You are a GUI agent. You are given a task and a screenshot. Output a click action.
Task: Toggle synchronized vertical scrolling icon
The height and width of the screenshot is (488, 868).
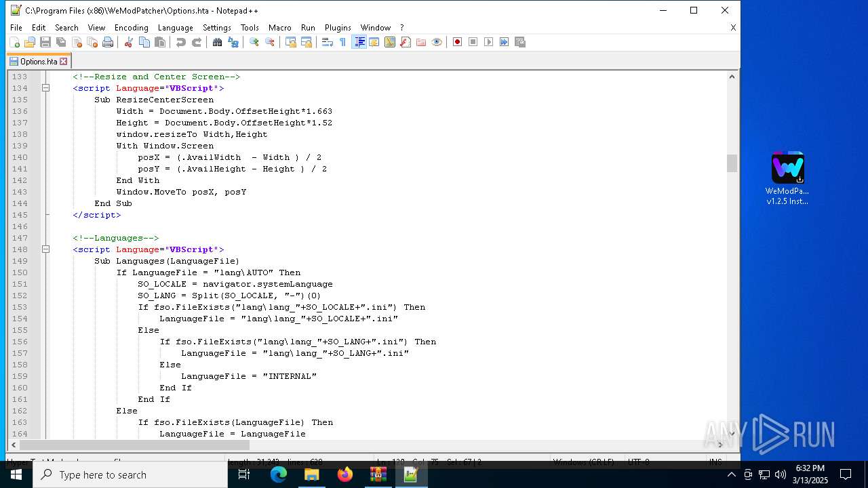[290, 42]
